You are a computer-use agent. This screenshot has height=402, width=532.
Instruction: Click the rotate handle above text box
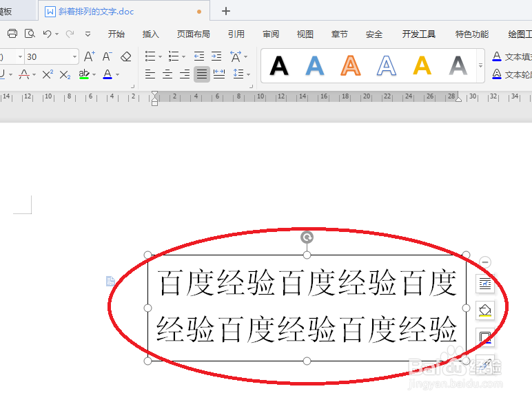point(307,237)
